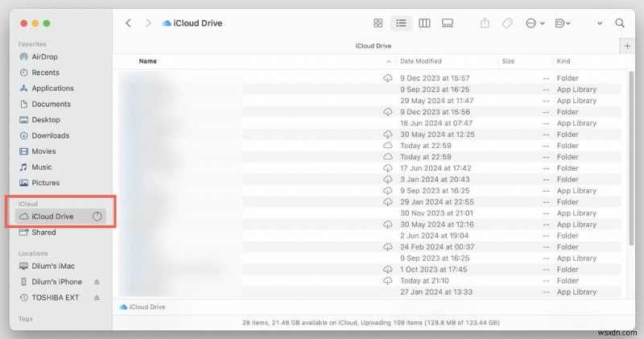644x339 pixels.
Task: Eject TOSHIBA EXT drive
Action: tap(97, 297)
